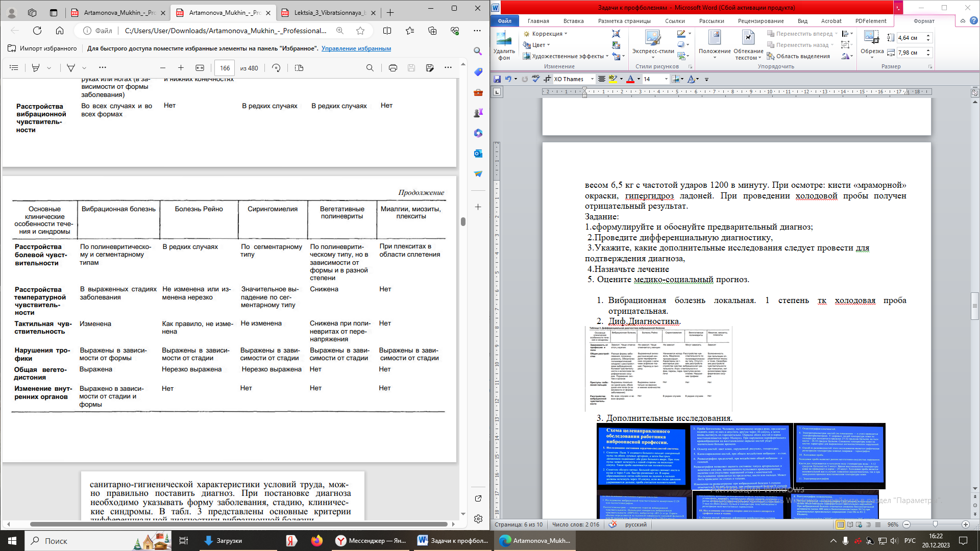The height and width of the screenshot is (551, 980).
Task: Click Home button in Edge browser
Action: click(60, 31)
